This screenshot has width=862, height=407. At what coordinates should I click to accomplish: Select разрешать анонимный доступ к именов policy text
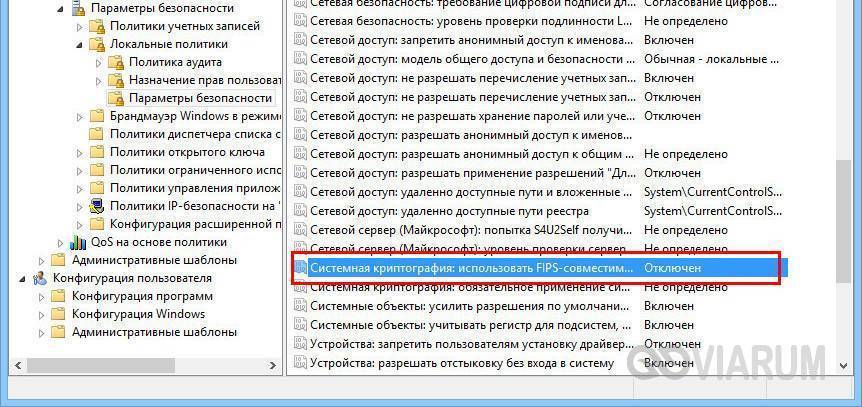[471, 135]
